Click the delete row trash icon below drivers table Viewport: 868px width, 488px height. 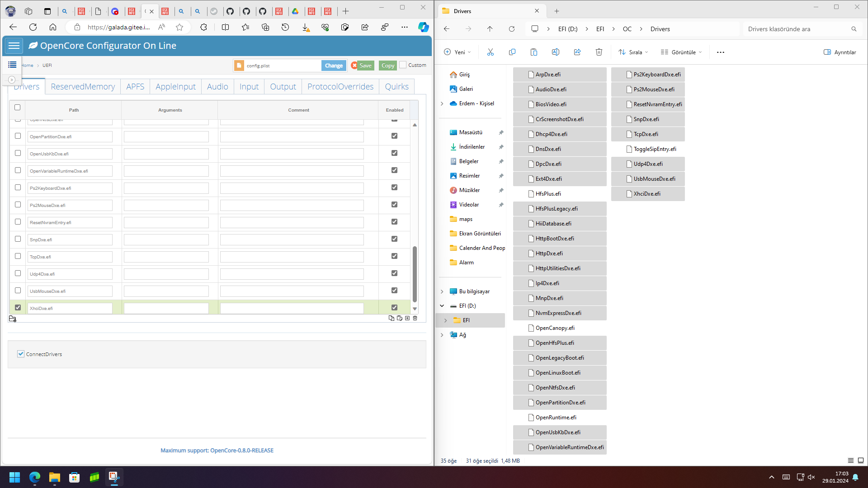pos(415,318)
